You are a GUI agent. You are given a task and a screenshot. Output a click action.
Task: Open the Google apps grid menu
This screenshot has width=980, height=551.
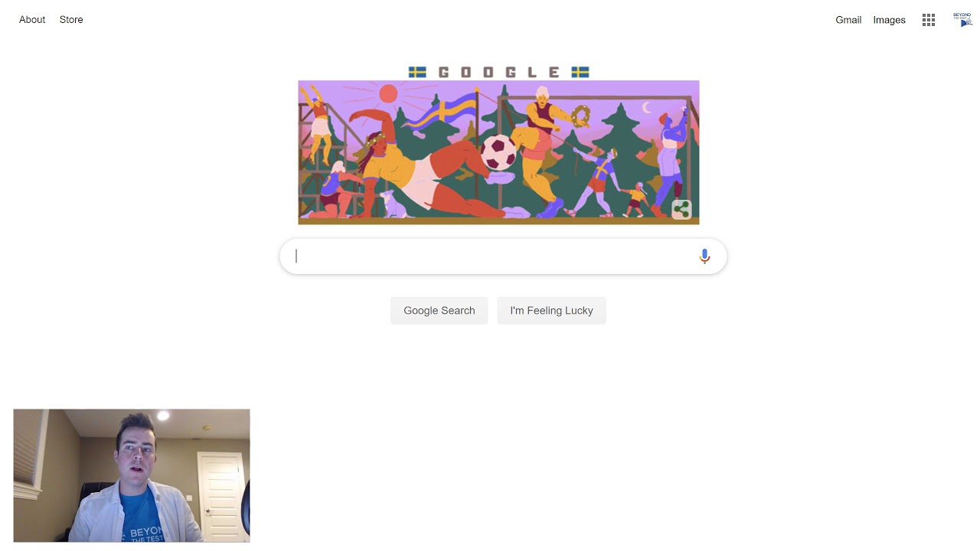point(929,21)
